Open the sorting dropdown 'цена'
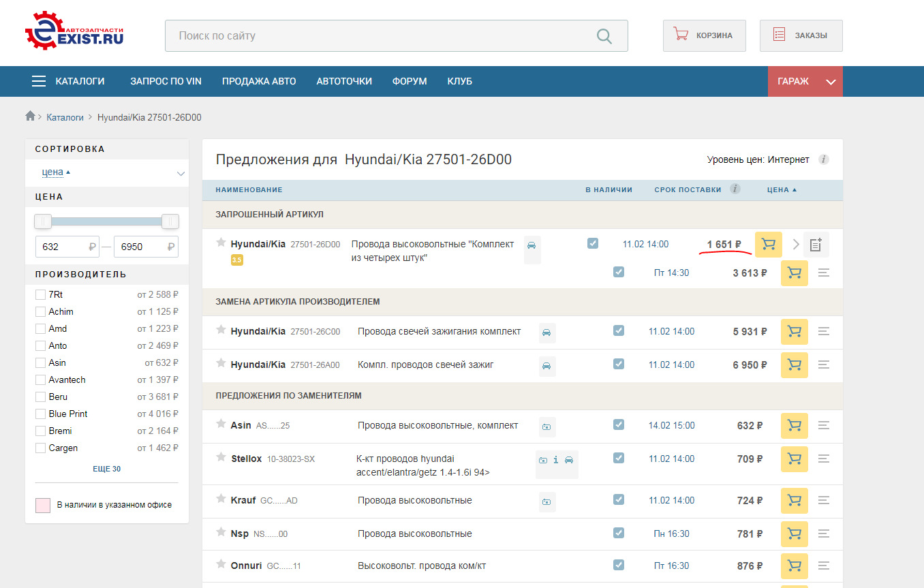Screen dimensions: 924x588 (107, 173)
